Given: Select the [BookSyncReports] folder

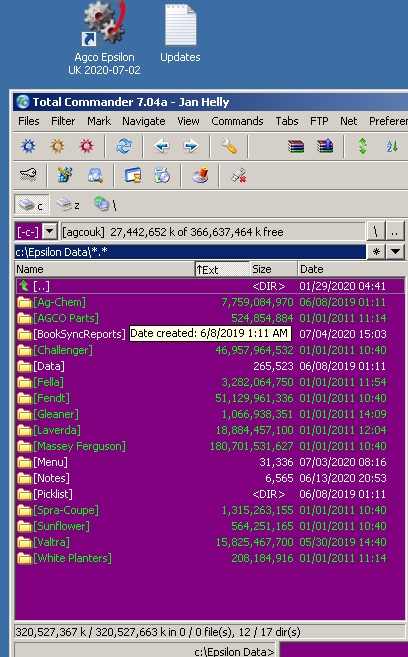Looking at the screenshot, I should point(210,334).
